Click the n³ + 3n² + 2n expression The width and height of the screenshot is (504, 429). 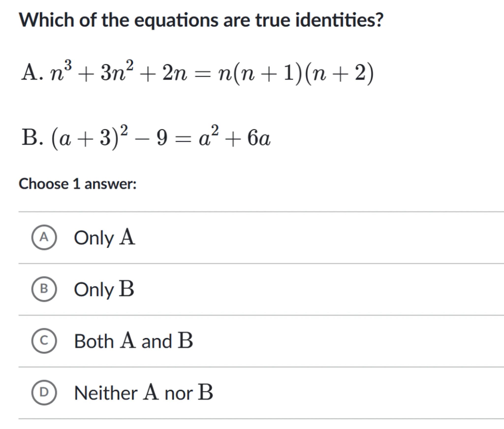(x=119, y=71)
